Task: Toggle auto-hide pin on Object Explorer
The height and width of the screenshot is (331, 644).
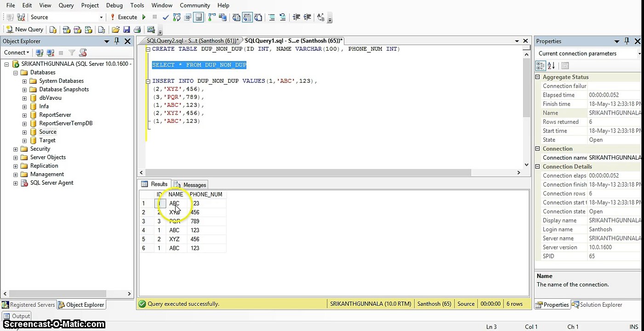Action: point(117,41)
